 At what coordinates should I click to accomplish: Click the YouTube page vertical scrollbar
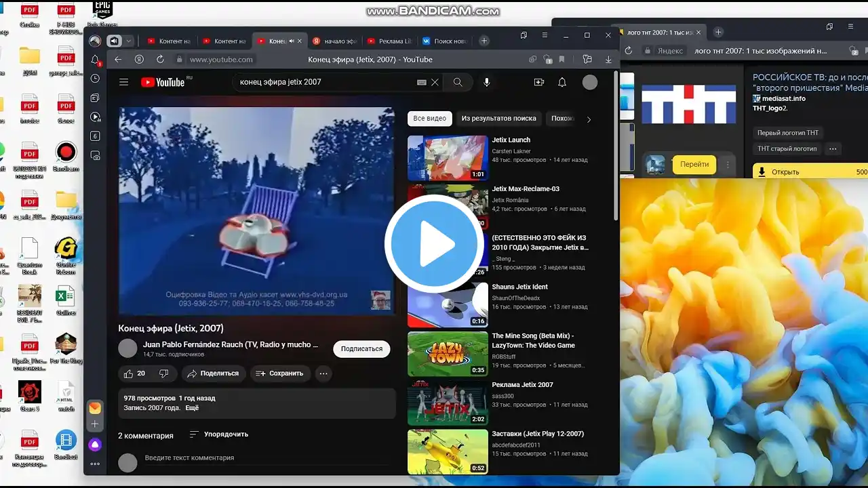(616, 146)
